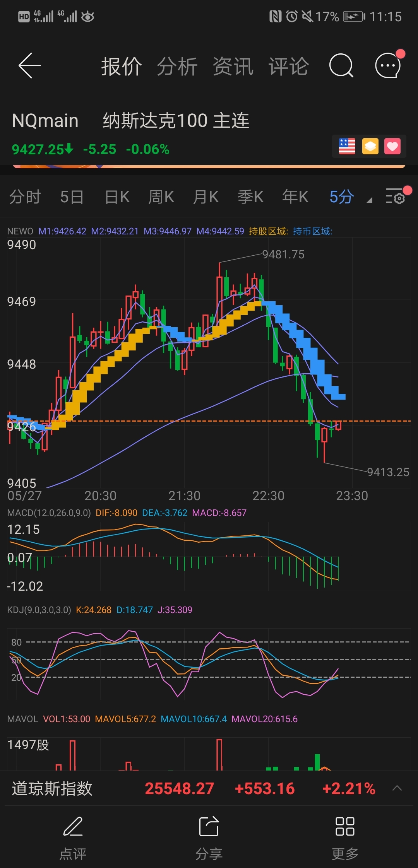Viewport: 418px width, 868px height.
Task: Tap the pink heart favorite icon
Action: click(x=392, y=146)
